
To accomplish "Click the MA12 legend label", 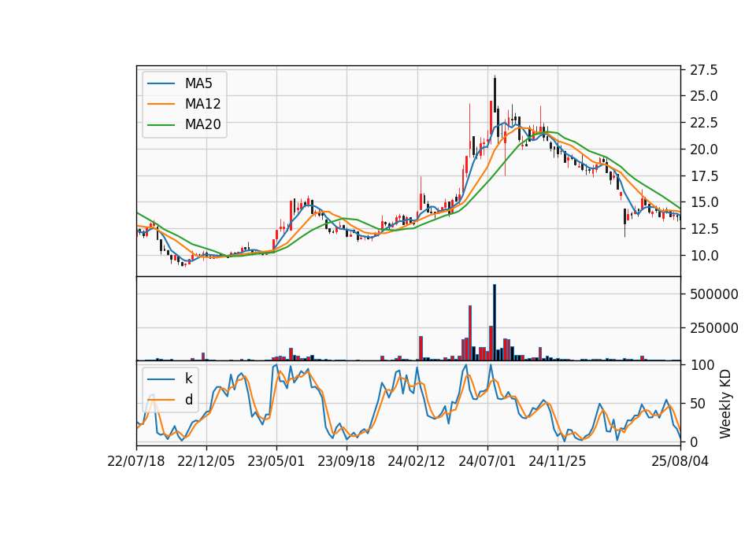I will click(202, 104).
